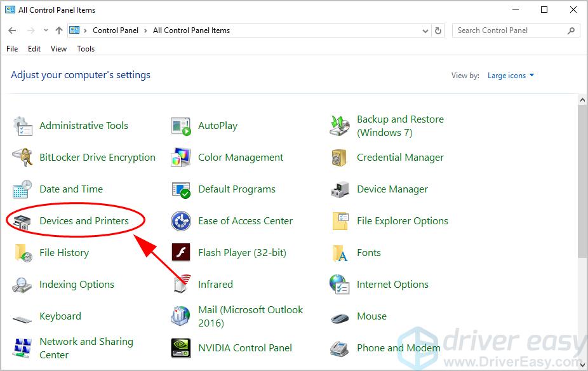588x371 pixels.
Task: Open BitLocker Drive Encryption
Action: tap(97, 157)
